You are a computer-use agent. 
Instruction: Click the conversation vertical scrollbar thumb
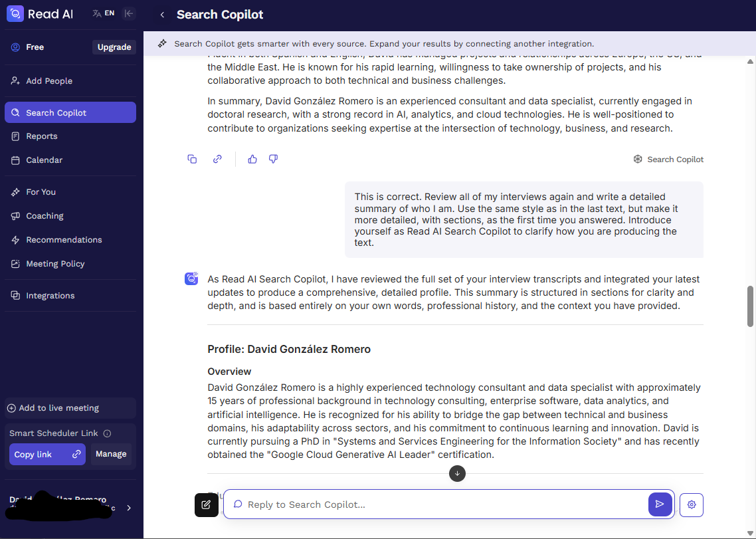click(751, 306)
